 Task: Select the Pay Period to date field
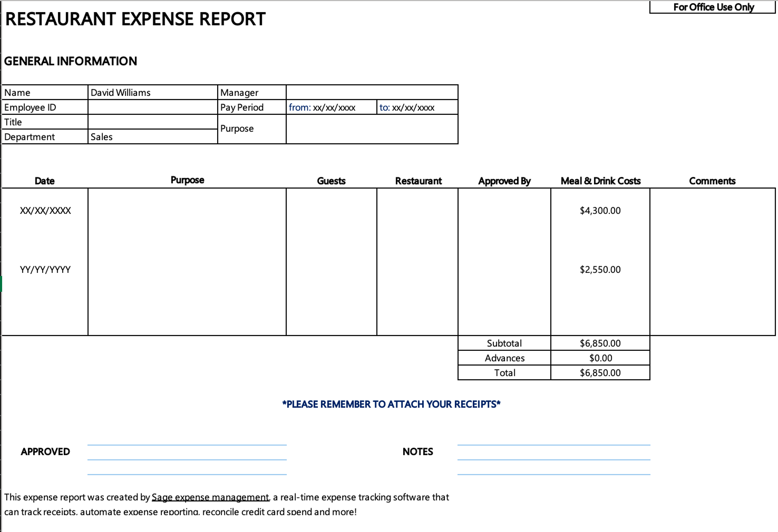pyautogui.click(x=416, y=107)
